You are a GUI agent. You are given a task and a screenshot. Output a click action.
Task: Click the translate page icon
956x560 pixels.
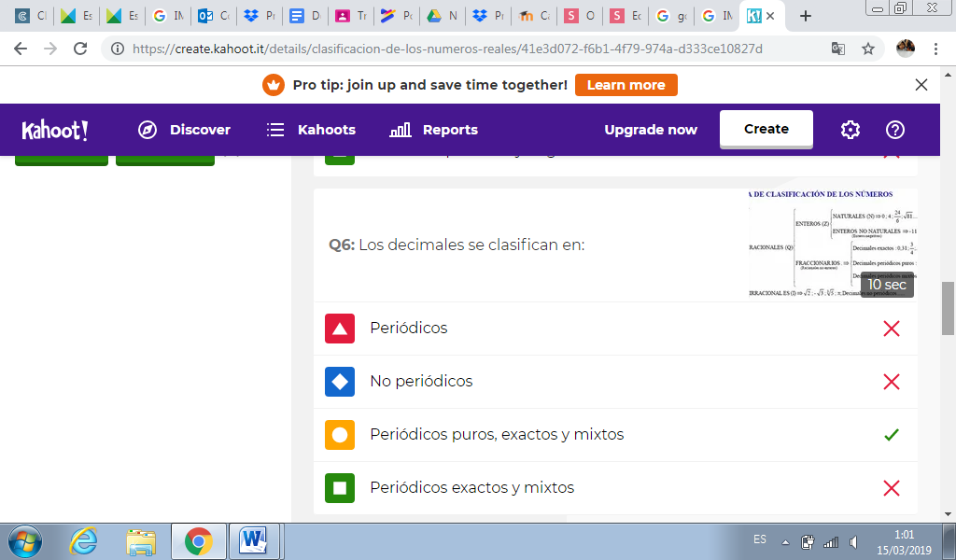[838, 49]
